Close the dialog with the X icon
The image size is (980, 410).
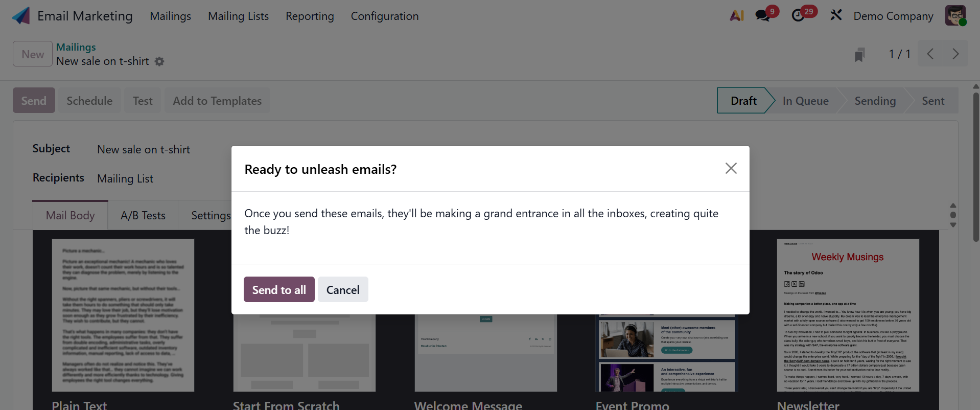click(x=731, y=168)
